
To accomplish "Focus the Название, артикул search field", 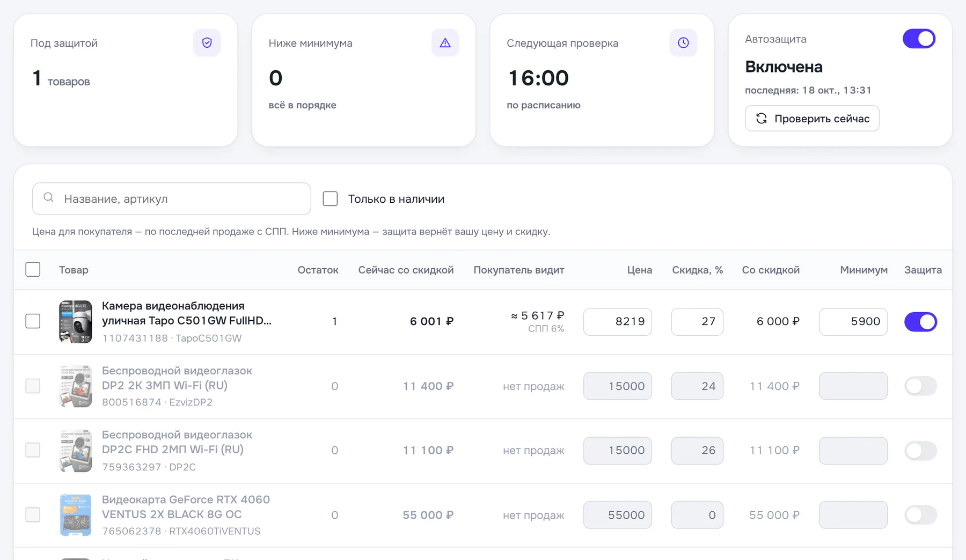I will pos(171,199).
